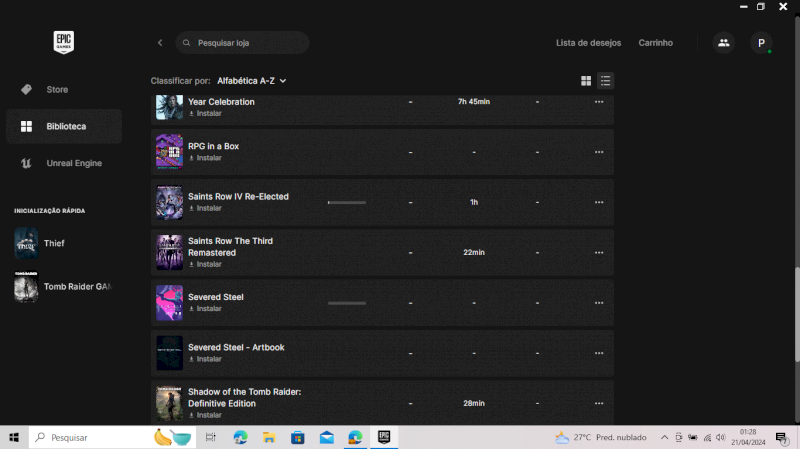
Task: Click Instalar under Saints Row The Third Remastered
Action: pos(205,264)
